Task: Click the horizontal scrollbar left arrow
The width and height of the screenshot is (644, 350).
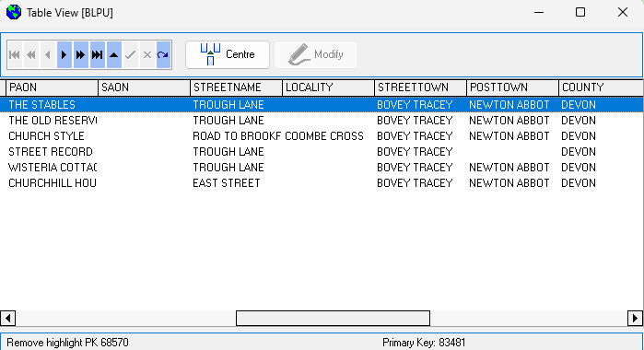Action: point(7,318)
